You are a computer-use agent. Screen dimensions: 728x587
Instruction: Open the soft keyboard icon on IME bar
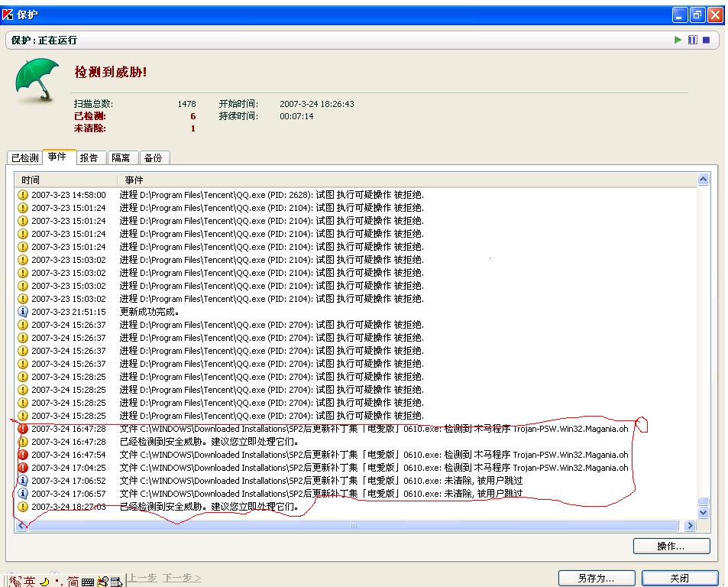click(x=88, y=582)
